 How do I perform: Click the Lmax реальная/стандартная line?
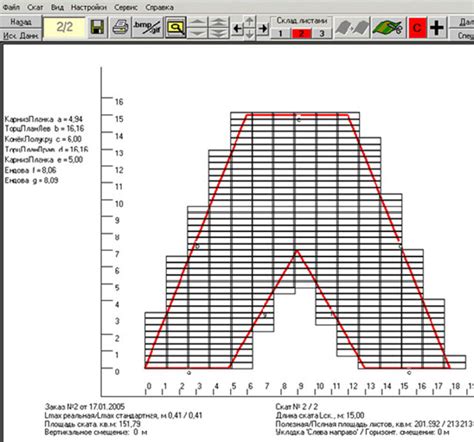(x=123, y=415)
